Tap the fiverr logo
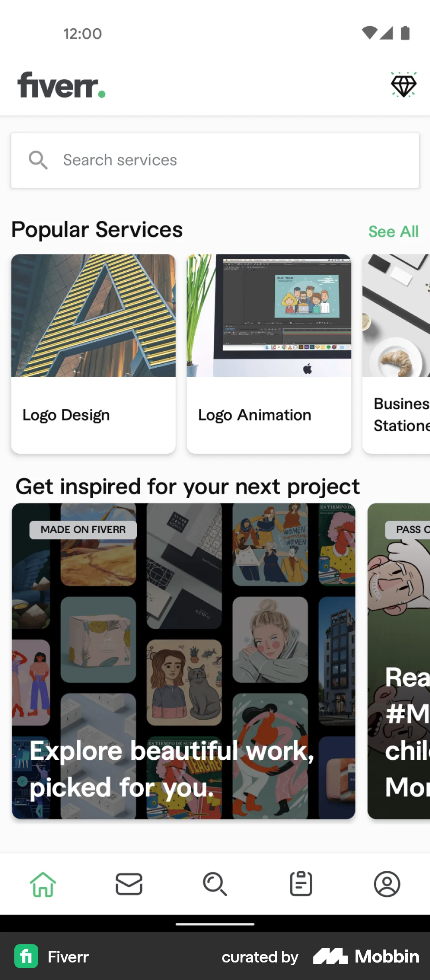The width and height of the screenshot is (430, 980). [62, 85]
